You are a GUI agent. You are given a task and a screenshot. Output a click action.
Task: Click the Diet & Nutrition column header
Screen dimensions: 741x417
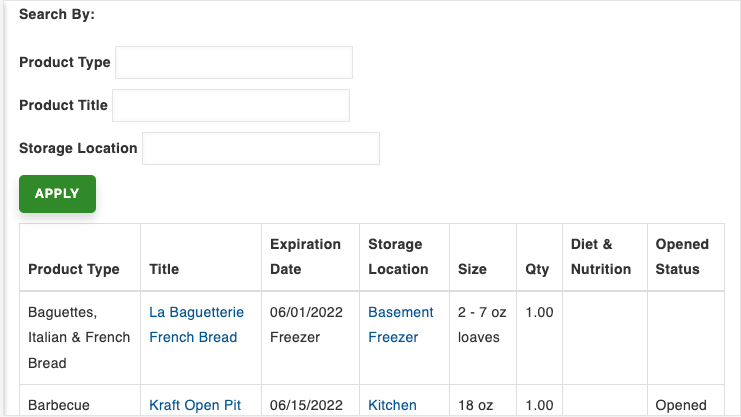point(601,257)
